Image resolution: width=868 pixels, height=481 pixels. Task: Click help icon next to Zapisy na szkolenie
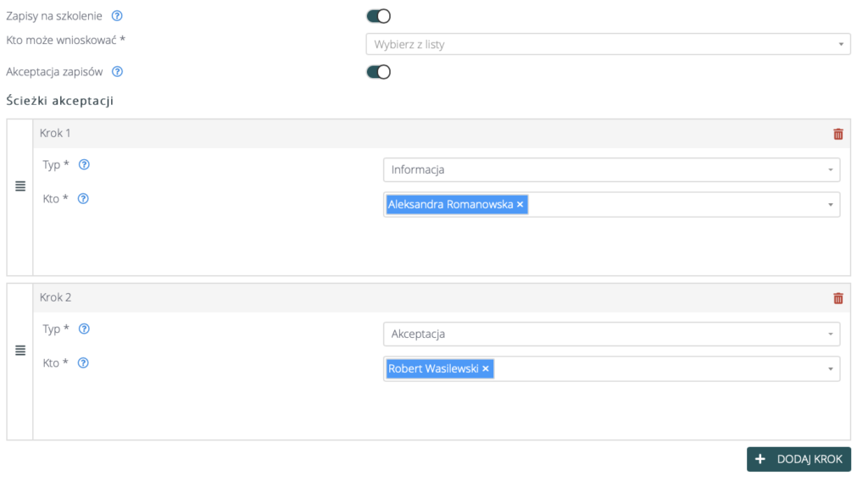coord(117,16)
